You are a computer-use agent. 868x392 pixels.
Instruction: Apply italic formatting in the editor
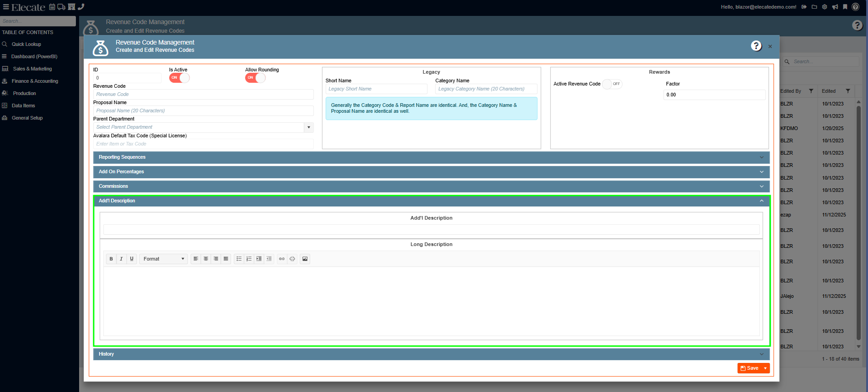[121, 259]
